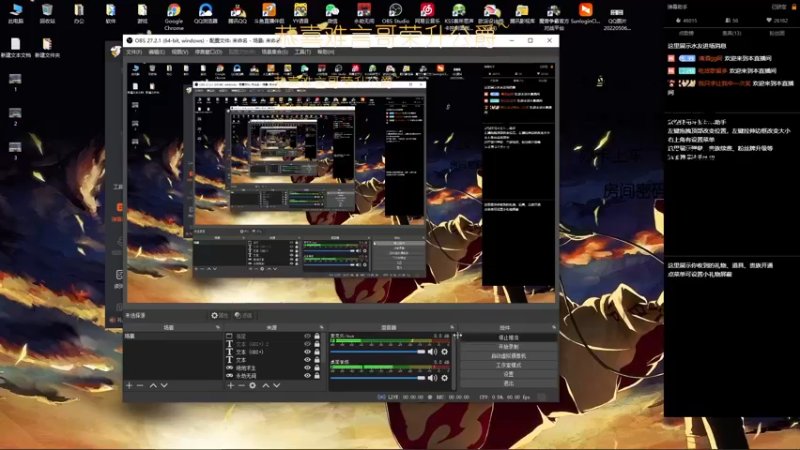Launch 永劫无间 game from desktop shortcut

364,14
